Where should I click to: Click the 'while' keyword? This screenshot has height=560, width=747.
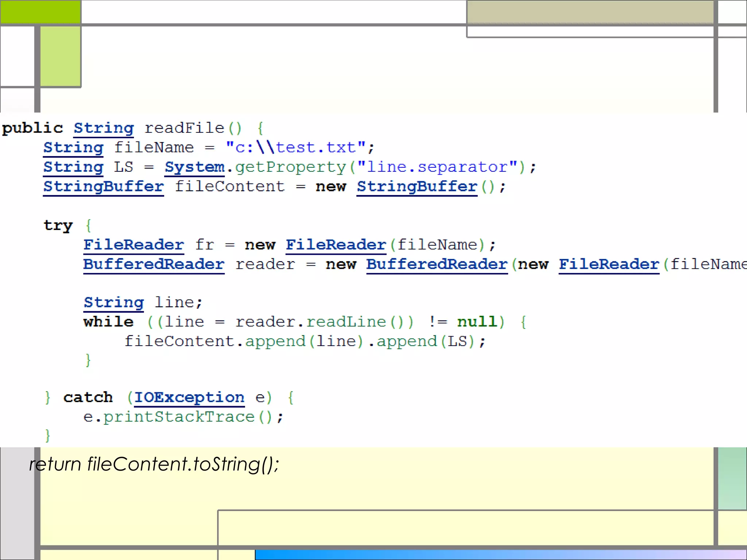pos(108,322)
